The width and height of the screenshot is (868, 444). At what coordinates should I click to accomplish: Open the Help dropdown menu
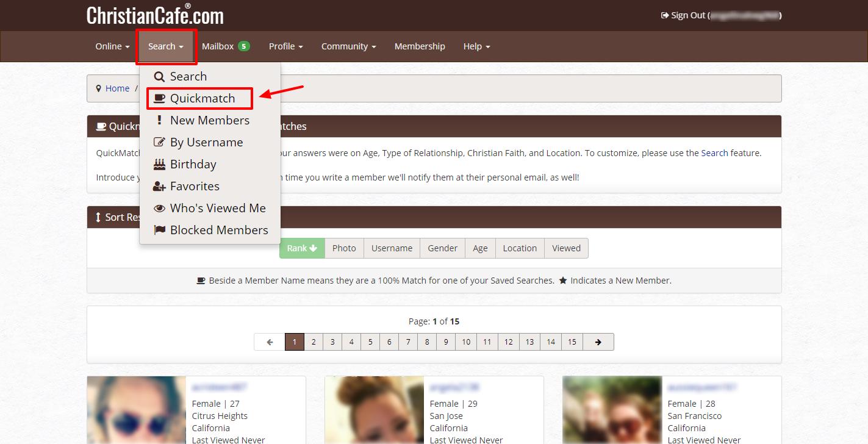click(476, 46)
